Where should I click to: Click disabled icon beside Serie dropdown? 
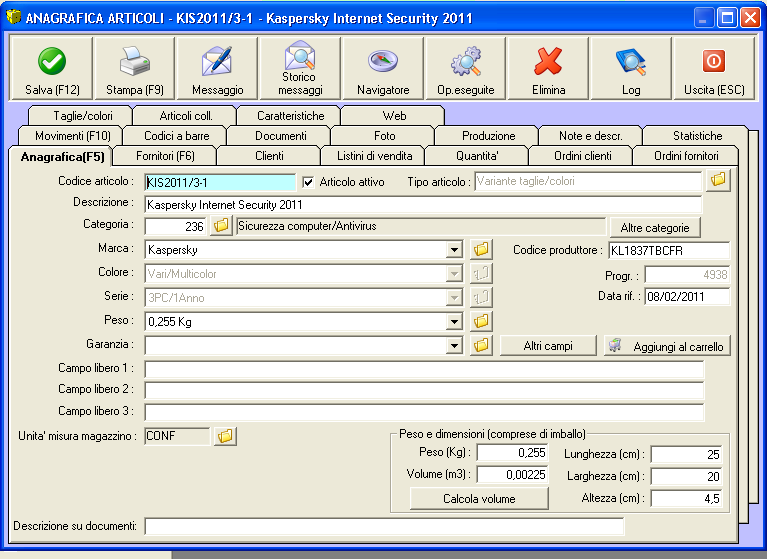(x=481, y=297)
